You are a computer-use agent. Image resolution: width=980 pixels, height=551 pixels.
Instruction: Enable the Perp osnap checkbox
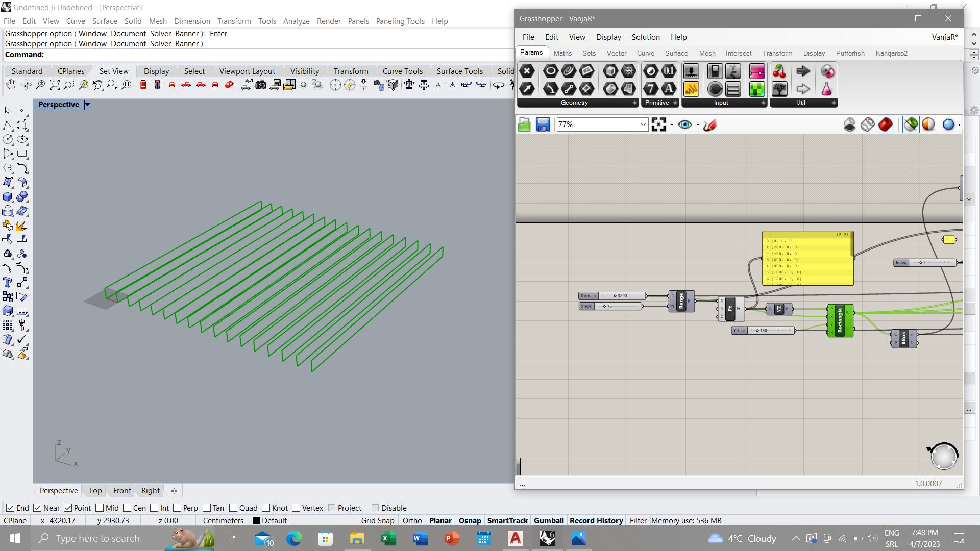click(x=177, y=508)
